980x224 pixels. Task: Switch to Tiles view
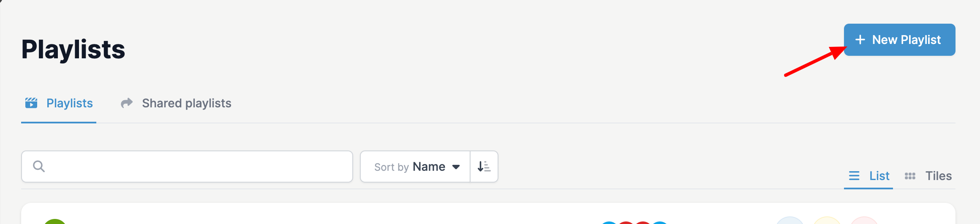click(x=928, y=176)
